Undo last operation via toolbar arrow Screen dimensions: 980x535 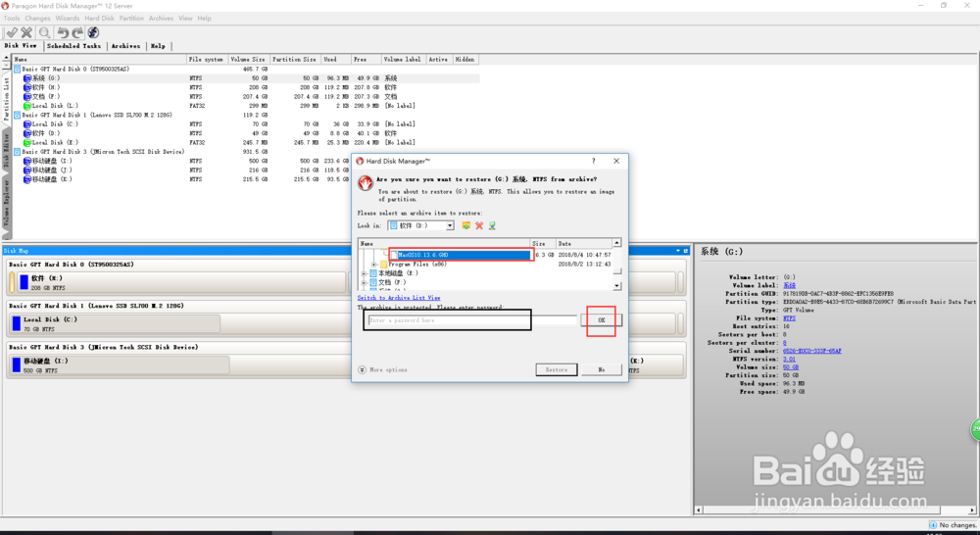click(63, 32)
